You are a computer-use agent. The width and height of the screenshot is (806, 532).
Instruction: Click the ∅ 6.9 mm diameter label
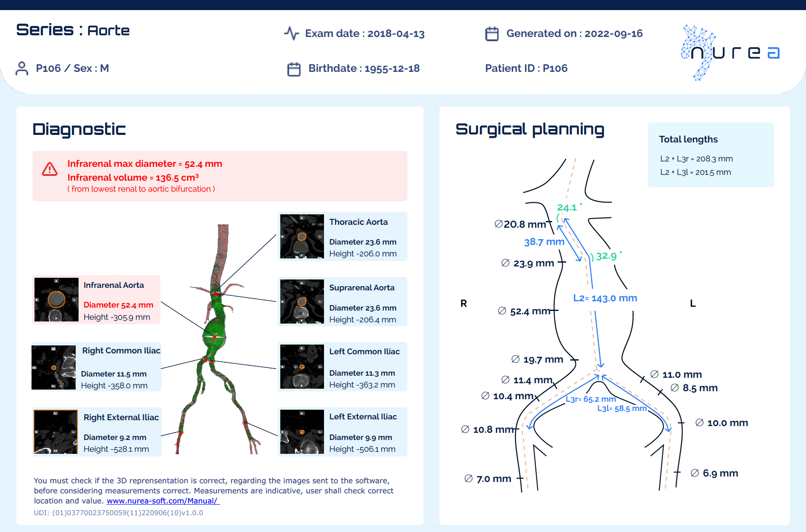tap(714, 474)
